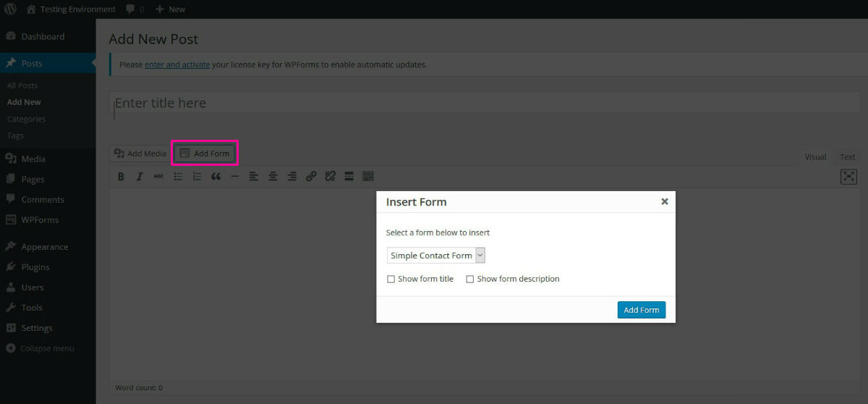Image resolution: width=868 pixels, height=404 pixels.
Task: Click the New item in admin bar
Action: click(171, 9)
